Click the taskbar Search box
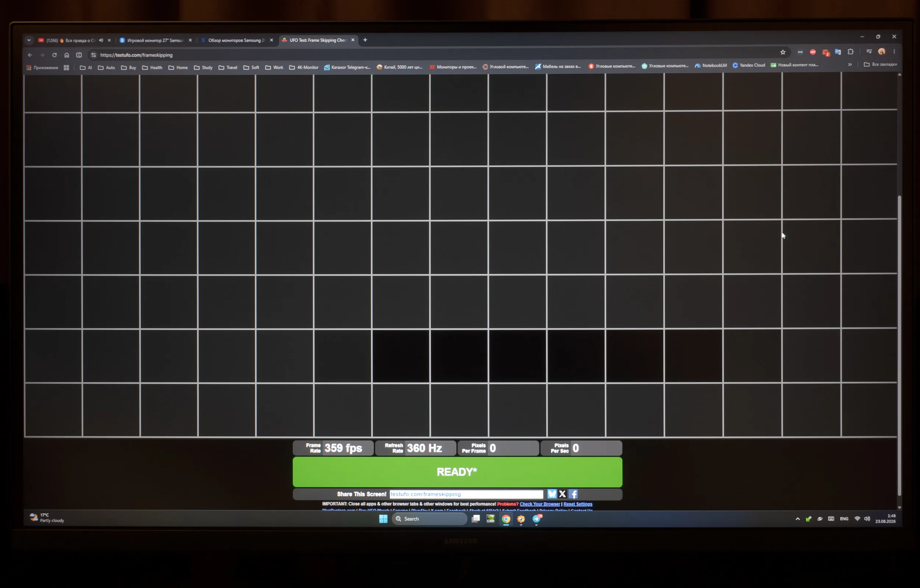The height and width of the screenshot is (588, 920). [429, 518]
